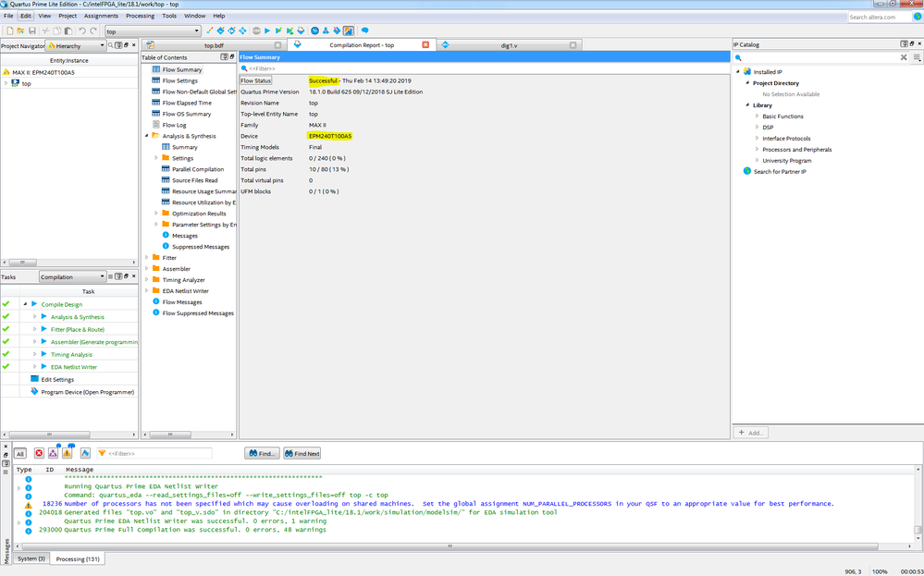Click the Open file folder icon
This screenshot has width=924, height=576.
(x=20, y=31)
